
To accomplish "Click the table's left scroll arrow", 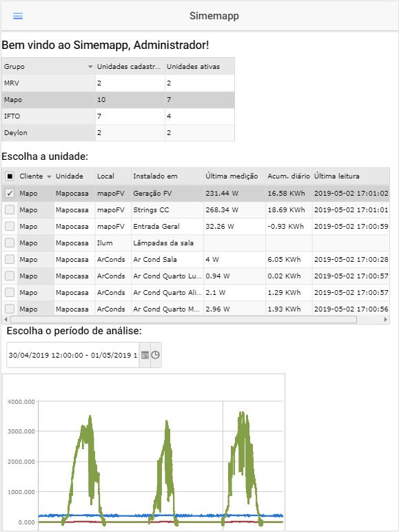I will tap(6, 319).
